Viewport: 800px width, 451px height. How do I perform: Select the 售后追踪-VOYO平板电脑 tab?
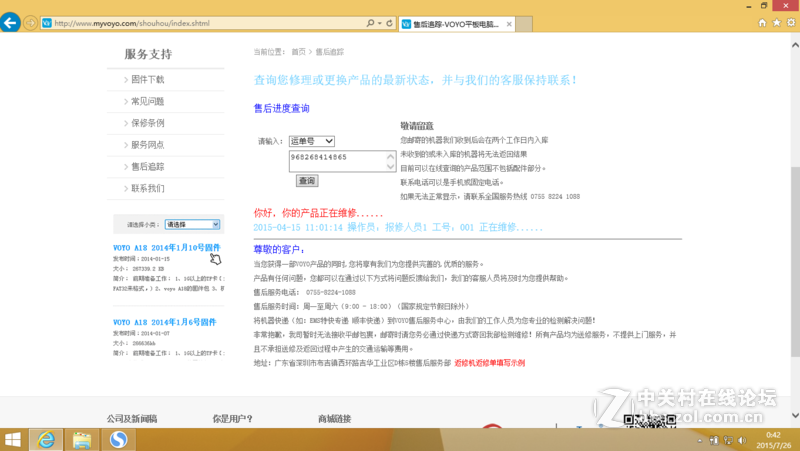pos(456,24)
